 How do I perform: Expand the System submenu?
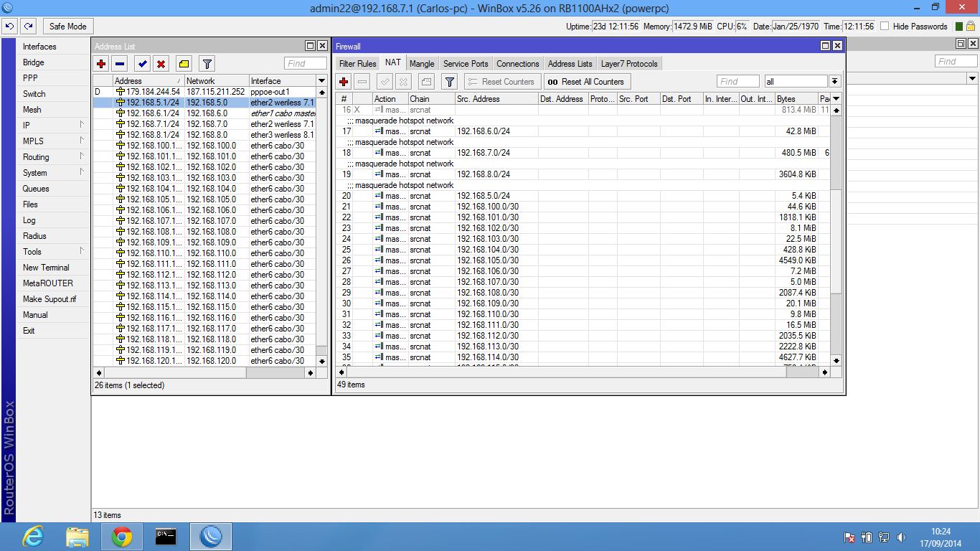(x=53, y=173)
